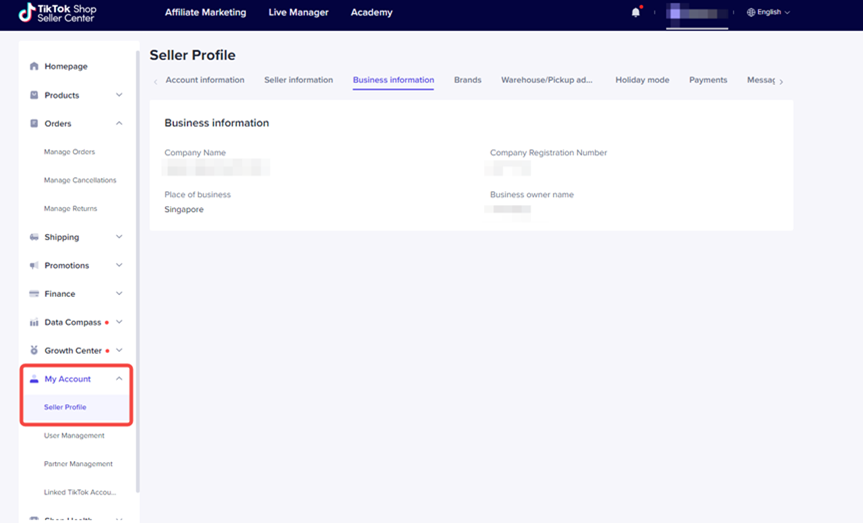Open the English language dropdown
The width and height of the screenshot is (863, 523).
[769, 12]
